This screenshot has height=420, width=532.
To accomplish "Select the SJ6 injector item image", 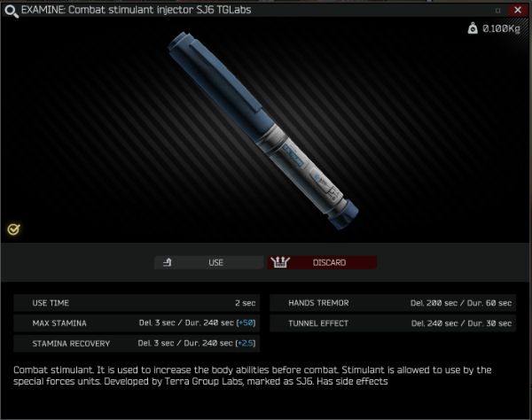I will (263, 130).
